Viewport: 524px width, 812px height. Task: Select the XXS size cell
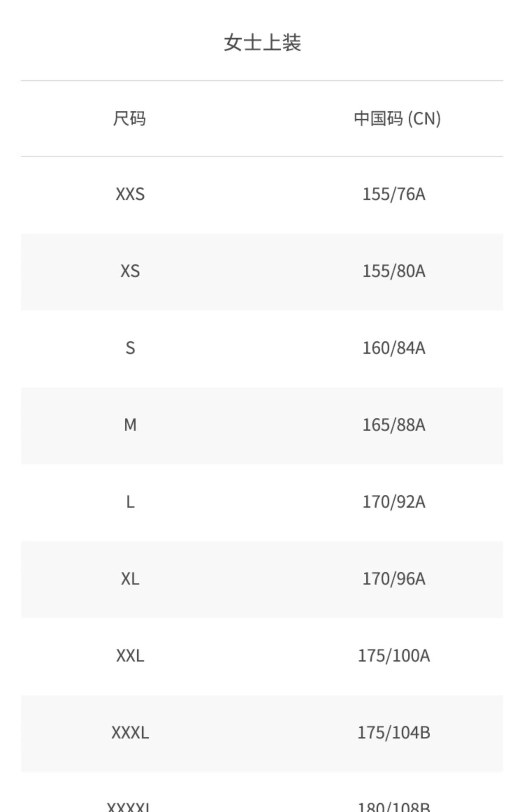[130, 195]
